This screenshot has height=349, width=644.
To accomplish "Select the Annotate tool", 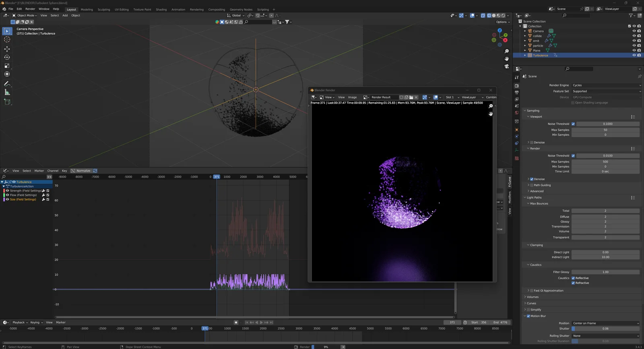I will tap(7, 84).
